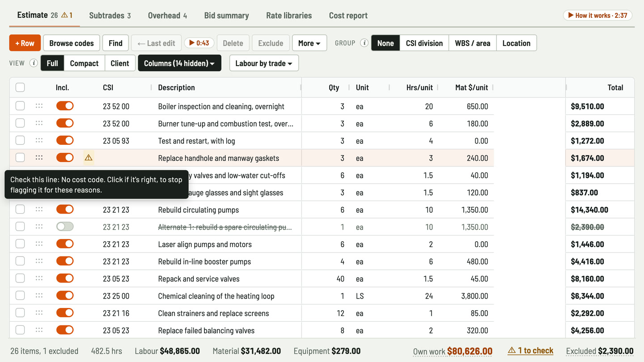Group by WBS / area
644x362 pixels.
coord(473,43)
